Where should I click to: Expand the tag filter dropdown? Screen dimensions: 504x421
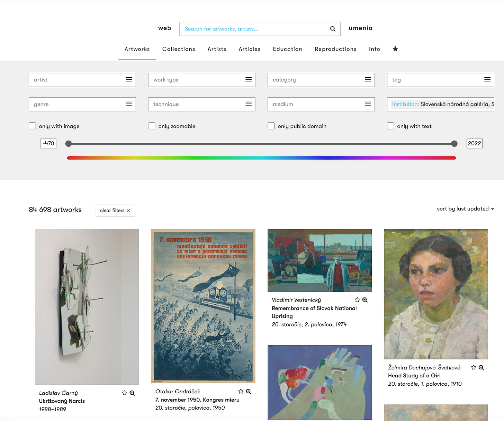click(x=441, y=80)
